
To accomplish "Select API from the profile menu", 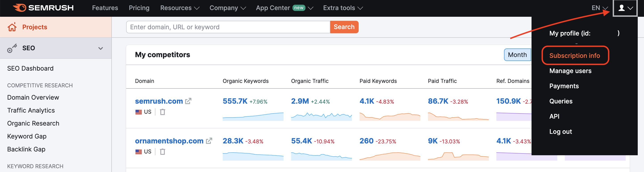I will 554,116.
